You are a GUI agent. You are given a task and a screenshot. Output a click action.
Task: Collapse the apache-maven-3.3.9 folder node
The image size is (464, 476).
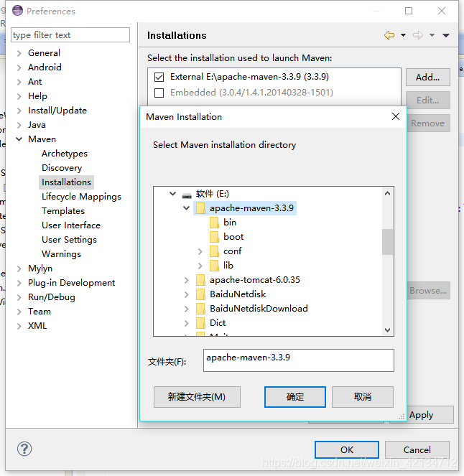[187, 208]
